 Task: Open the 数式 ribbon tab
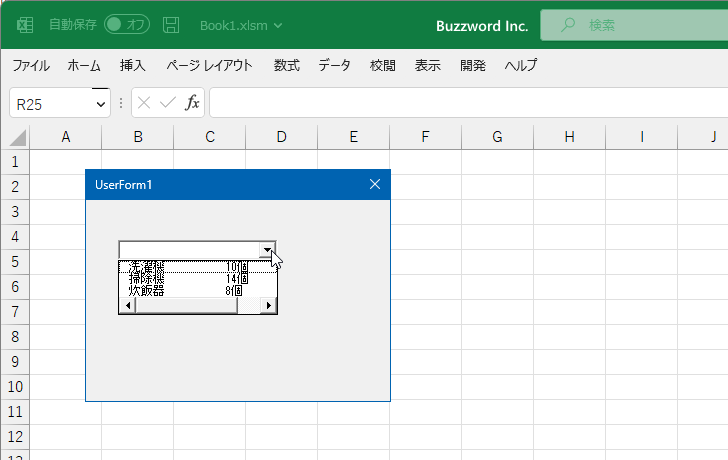click(x=286, y=65)
